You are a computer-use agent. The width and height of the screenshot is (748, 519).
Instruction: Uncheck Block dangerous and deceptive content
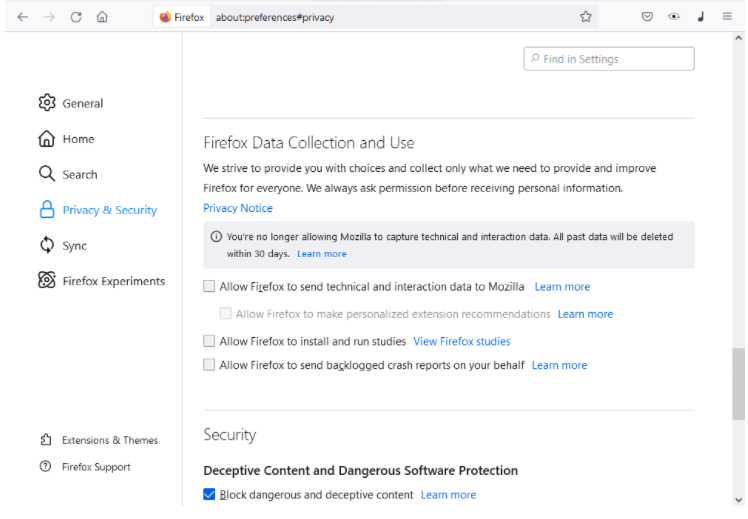pos(209,494)
